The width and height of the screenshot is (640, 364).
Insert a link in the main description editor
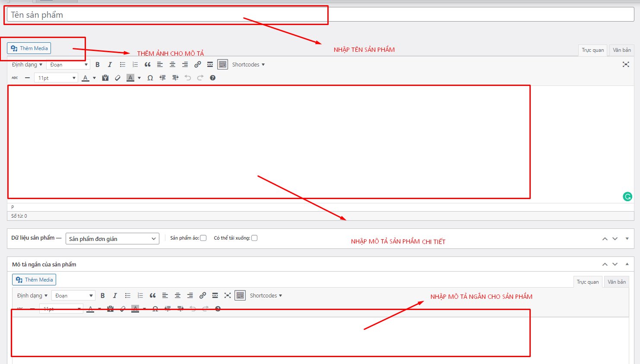pos(197,65)
